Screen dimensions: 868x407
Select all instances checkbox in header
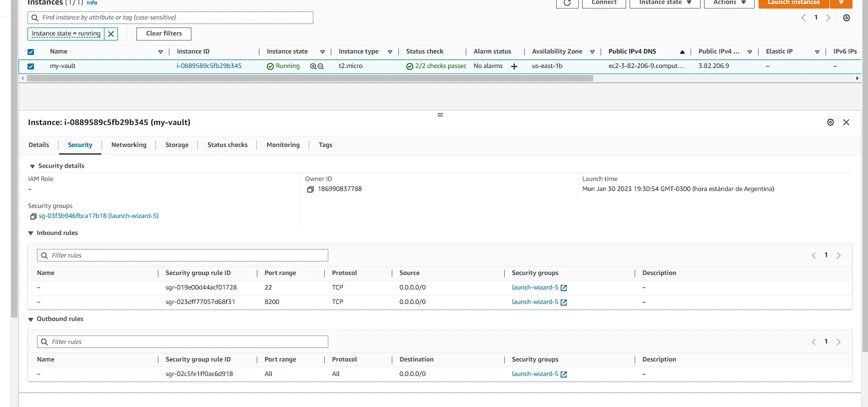pos(31,52)
